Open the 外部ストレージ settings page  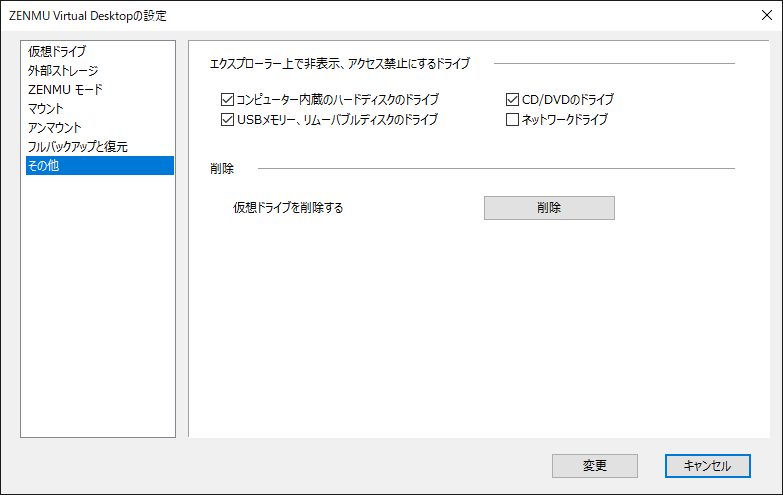[x=99, y=70]
